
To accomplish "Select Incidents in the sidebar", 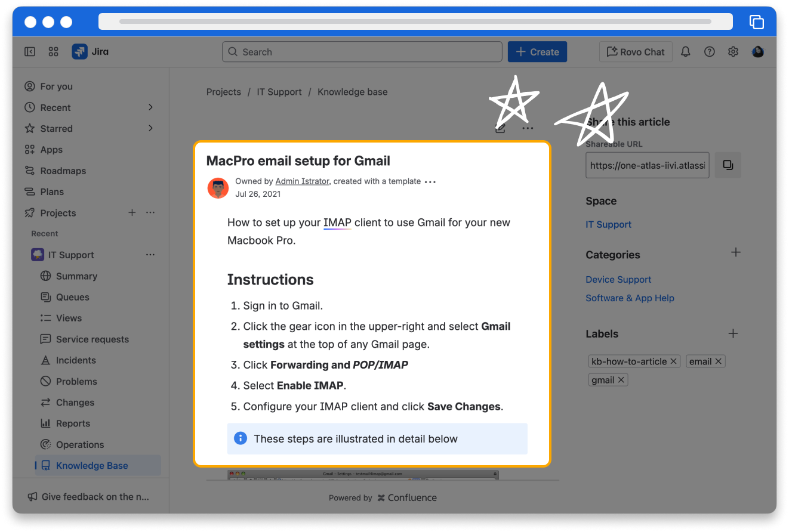I will pos(76,360).
